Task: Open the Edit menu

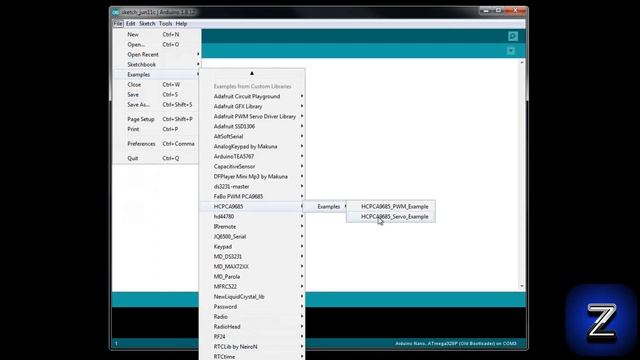Action: click(x=131, y=24)
